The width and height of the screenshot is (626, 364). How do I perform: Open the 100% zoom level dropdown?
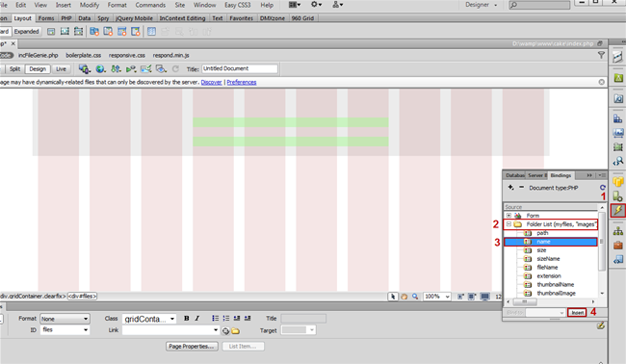(437, 297)
